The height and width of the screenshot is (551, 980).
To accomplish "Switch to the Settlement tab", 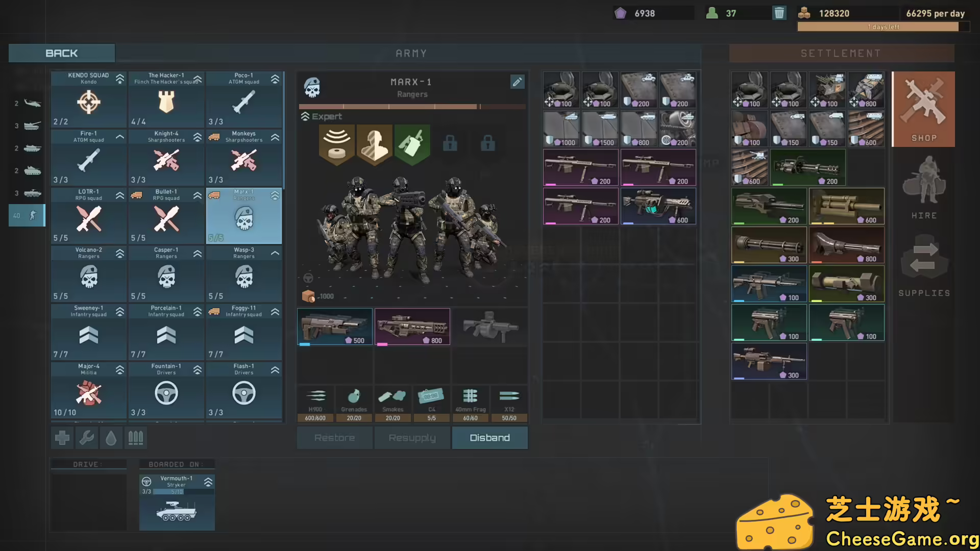I will point(841,53).
